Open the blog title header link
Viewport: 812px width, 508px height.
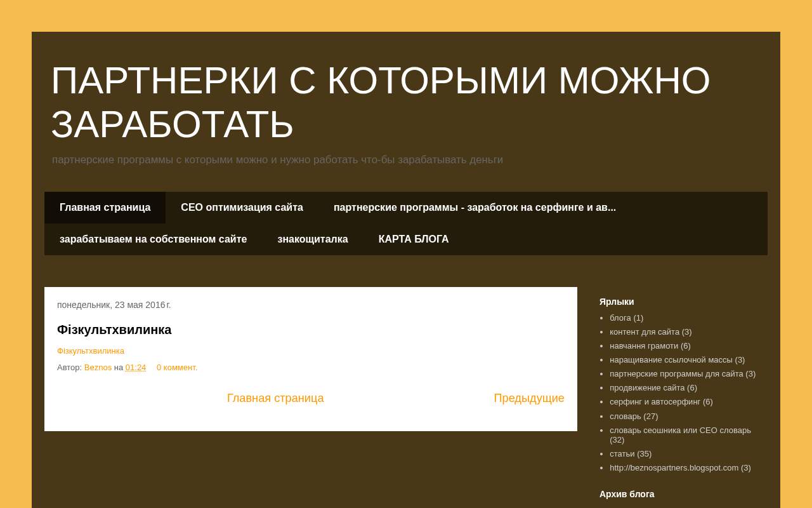click(381, 102)
